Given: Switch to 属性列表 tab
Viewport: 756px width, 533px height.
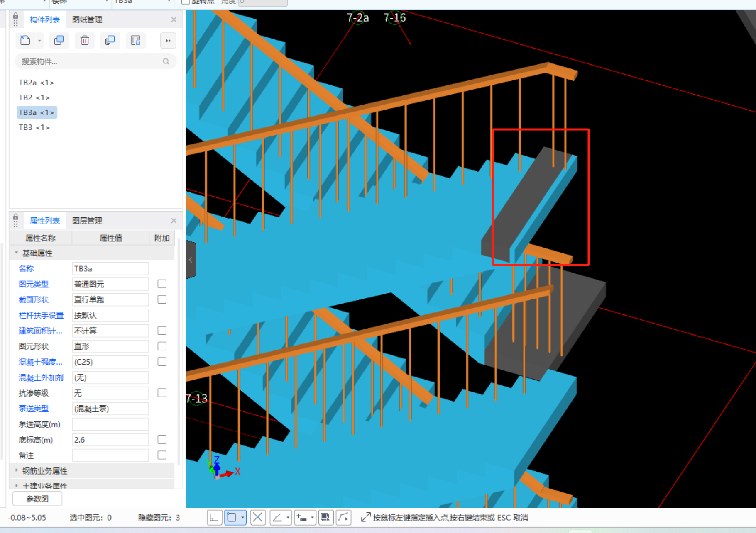Looking at the screenshot, I should (x=45, y=221).
